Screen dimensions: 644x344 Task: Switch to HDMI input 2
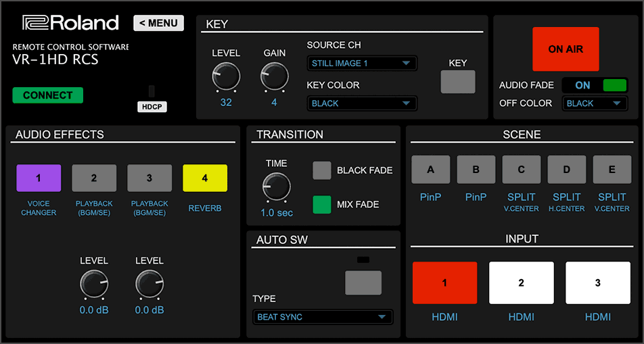(x=521, y=283)
